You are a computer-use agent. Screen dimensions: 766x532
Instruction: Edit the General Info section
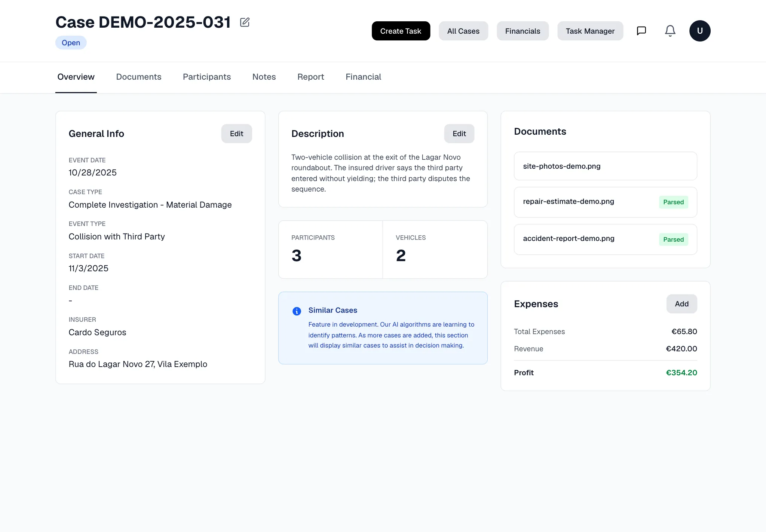[236, 134]
